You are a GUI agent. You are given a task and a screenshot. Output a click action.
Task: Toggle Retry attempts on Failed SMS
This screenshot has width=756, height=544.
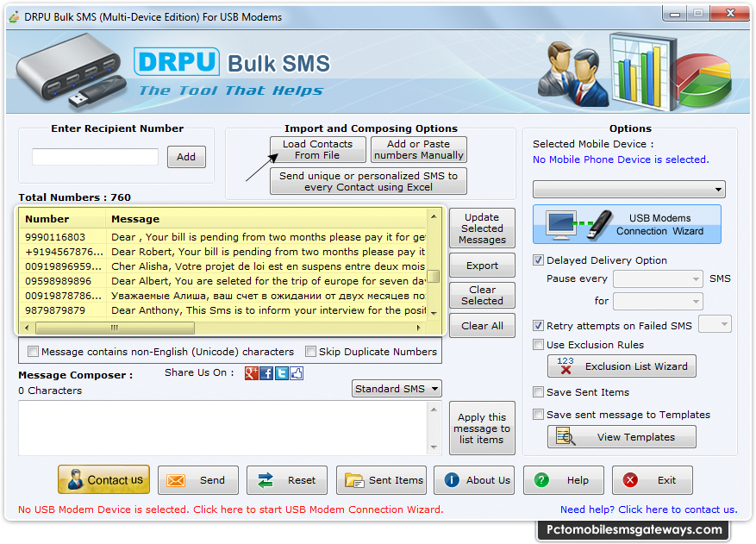point(538,326)
